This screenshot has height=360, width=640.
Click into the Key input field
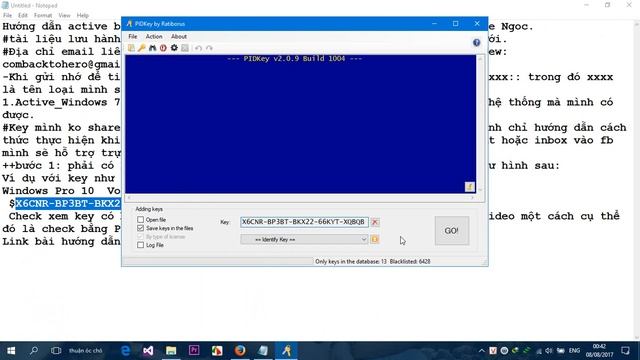point(304,222)
